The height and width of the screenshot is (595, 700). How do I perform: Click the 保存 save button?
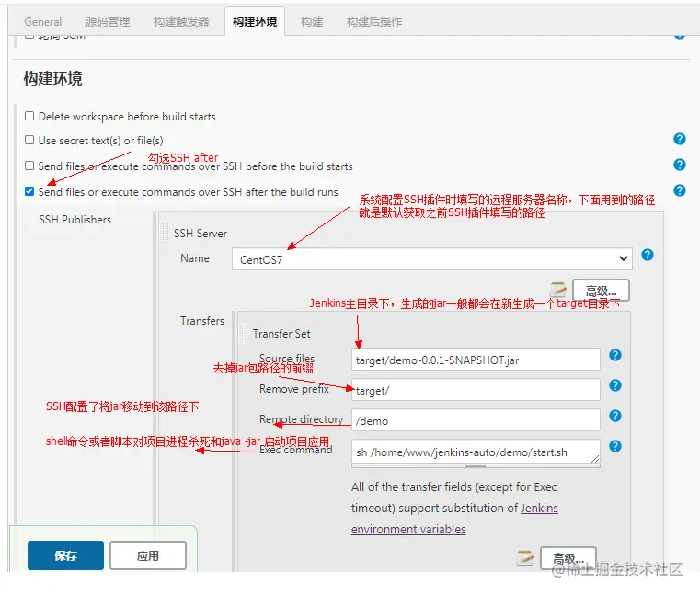pyautogui.click(x=65, y=555)
